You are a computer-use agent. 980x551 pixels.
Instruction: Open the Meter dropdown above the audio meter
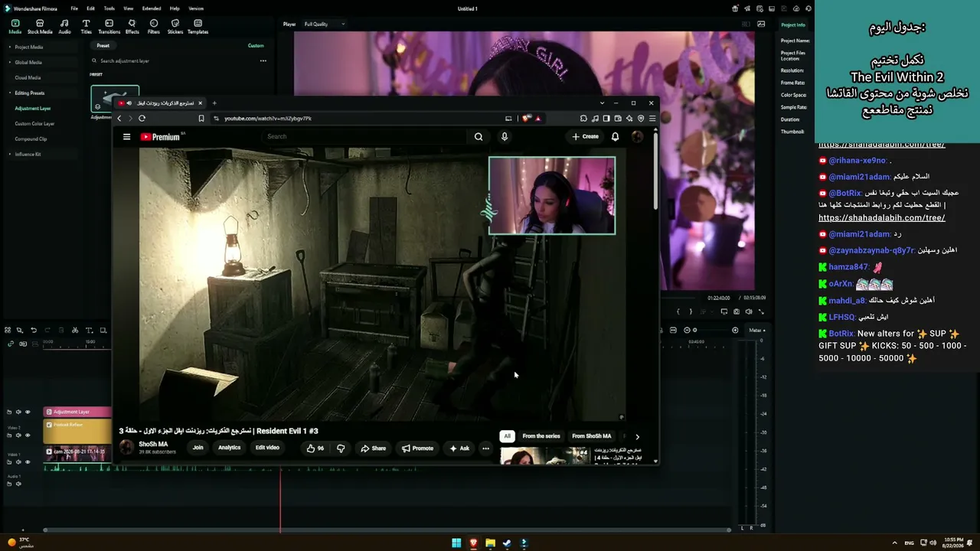pos(756,331)
